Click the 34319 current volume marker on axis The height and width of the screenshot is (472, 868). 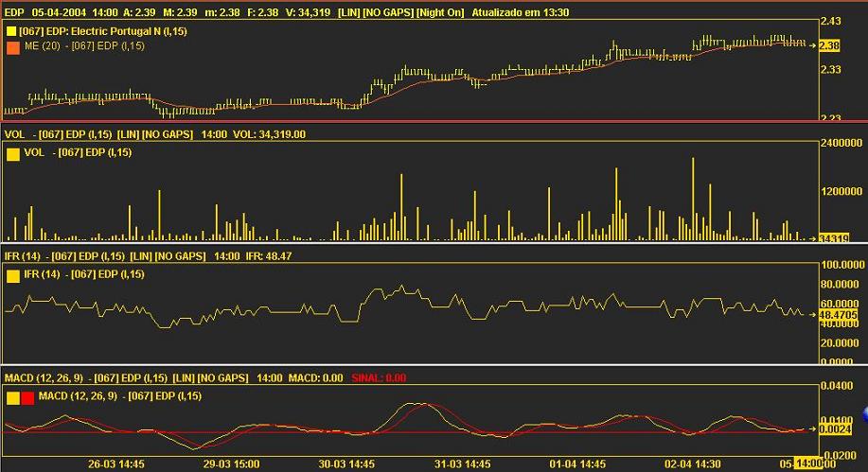[834, 238]
